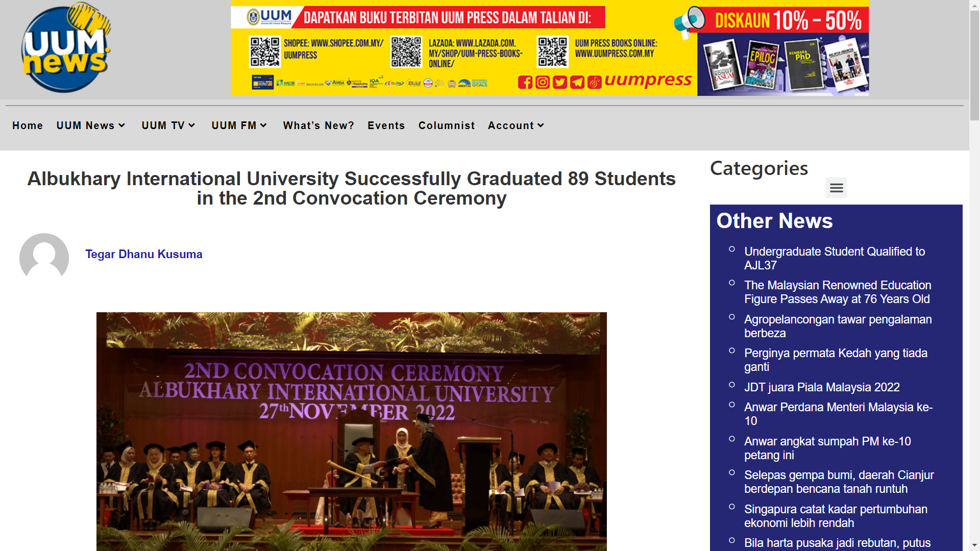Click the scrollbar down arrow

tap(974, 545)
